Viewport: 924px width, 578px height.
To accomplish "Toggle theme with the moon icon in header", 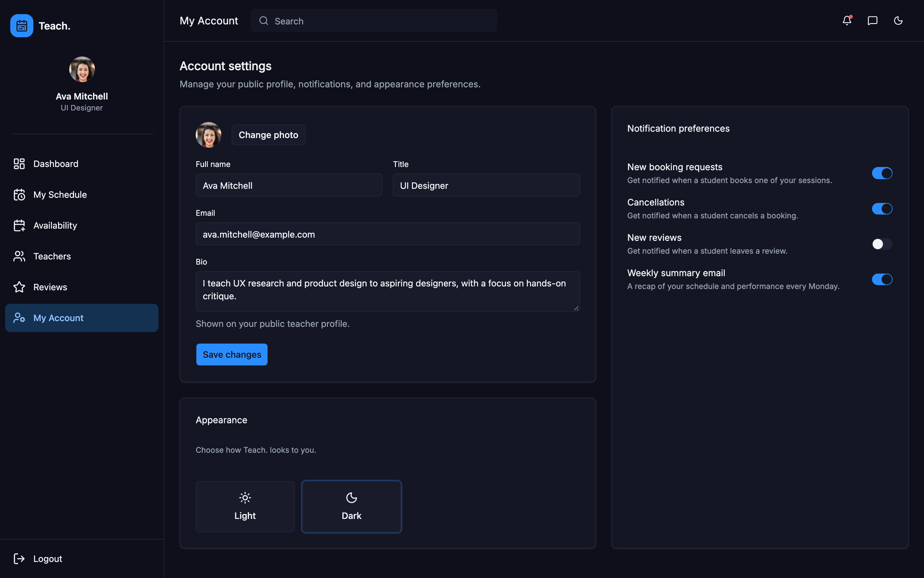I will click(x=898, y=21).
